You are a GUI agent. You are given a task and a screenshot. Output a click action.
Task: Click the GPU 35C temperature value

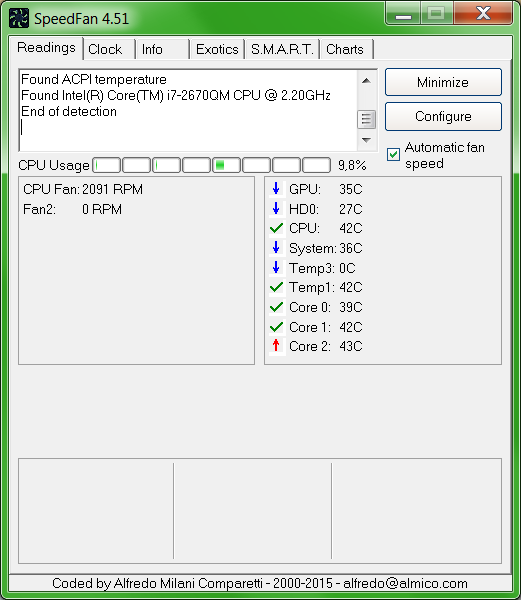(350, 189)
